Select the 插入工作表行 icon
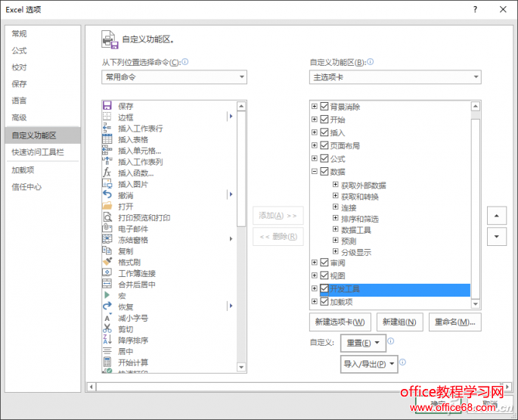The width and height of the screenshot is (518, 420). tap(107, 128)
